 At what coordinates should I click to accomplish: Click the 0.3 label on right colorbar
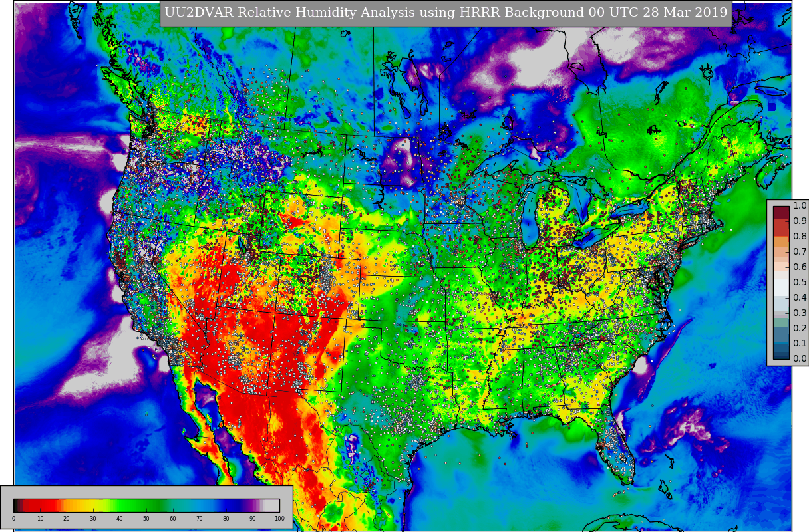tap(800, 313)
